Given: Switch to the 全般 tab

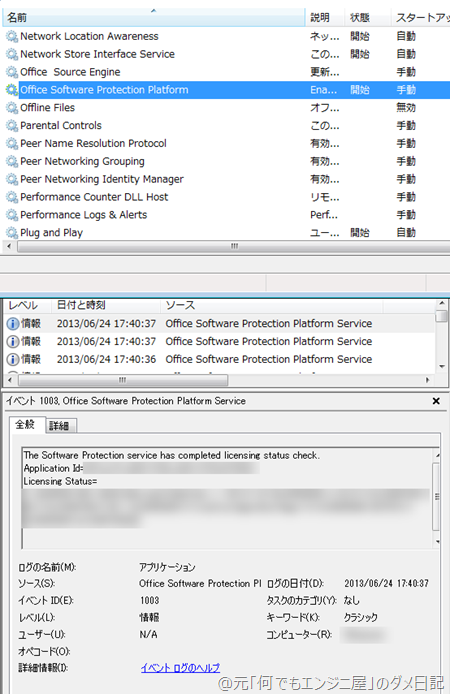Looking at the screenshot, I should pyautogui.click(x=25, y=424).
